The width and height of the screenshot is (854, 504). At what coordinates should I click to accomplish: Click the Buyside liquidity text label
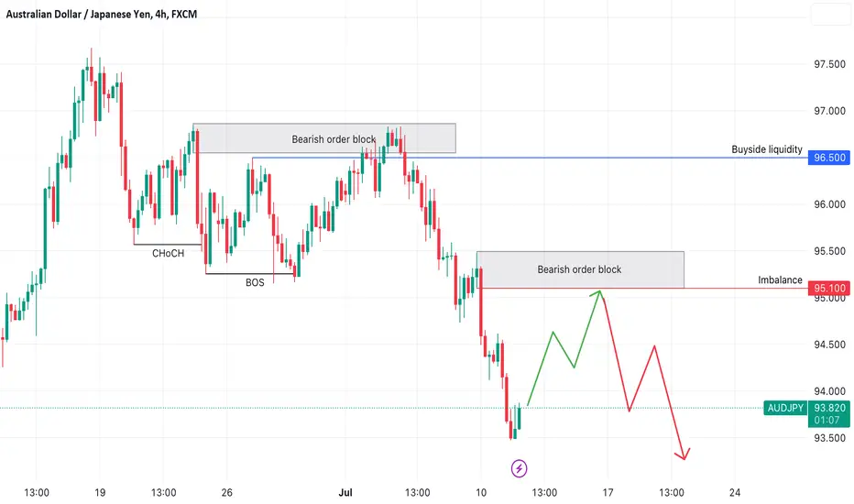766,149
